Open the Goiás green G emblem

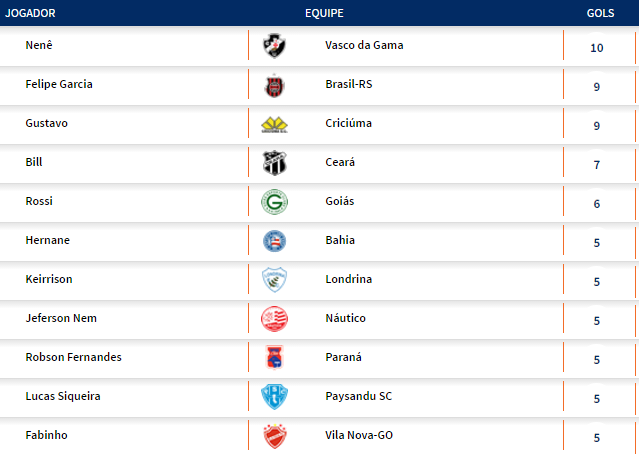[273, 202]
